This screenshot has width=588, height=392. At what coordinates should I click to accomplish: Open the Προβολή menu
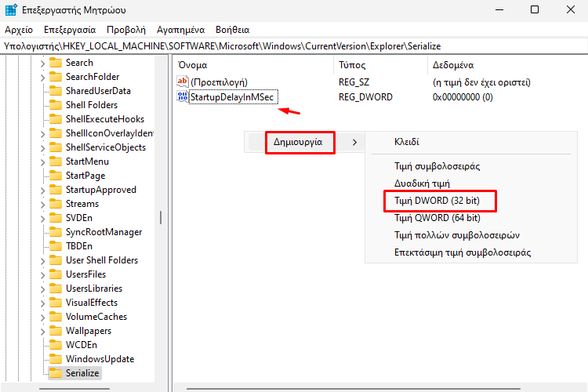[126, 30]
